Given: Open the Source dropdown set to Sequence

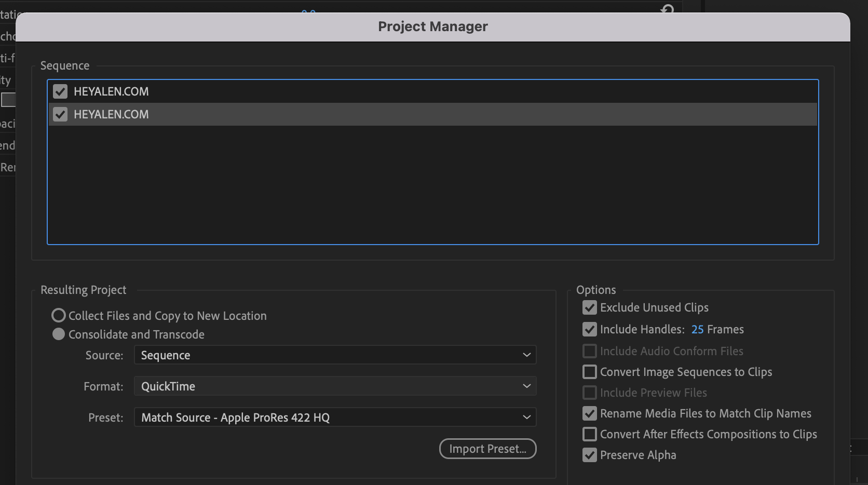Looking at the screenshot, I should [335, 355].
